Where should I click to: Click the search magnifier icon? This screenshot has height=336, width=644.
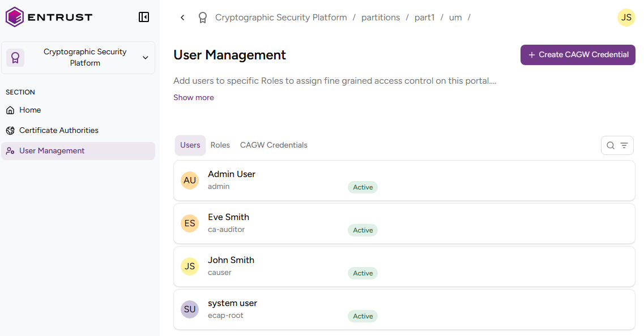pos(611,145)
